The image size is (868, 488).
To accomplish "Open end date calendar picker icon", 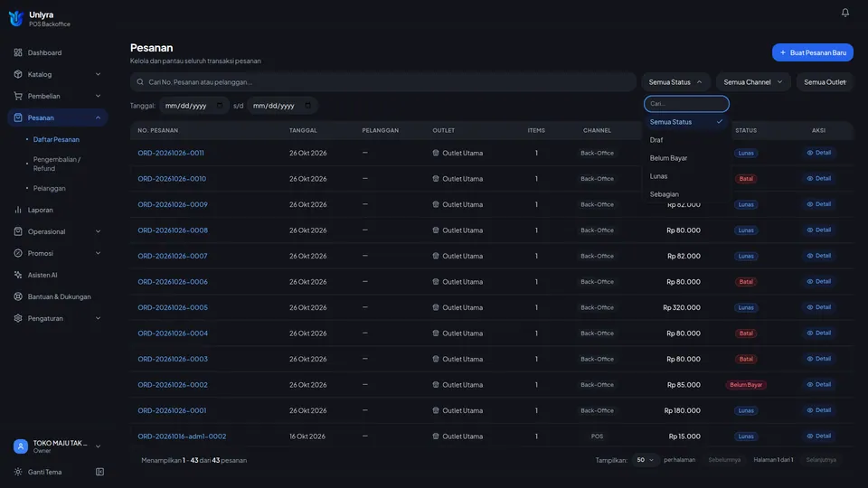I will coord(307,105).
